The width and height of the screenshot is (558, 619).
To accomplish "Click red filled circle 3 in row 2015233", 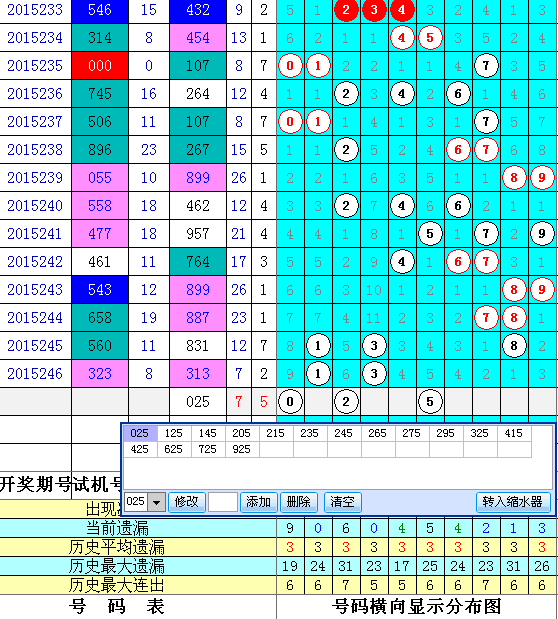I will 374,10.
